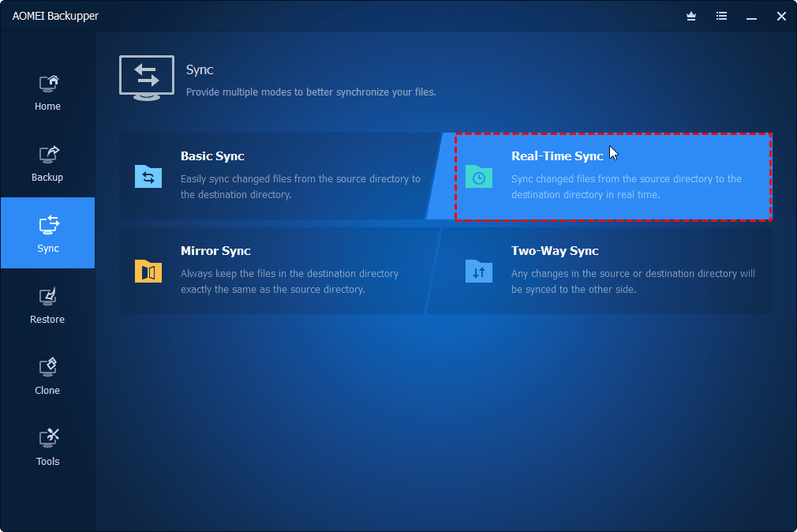
Task: Open the hamburger menu in the title bar
Action: 721,16
